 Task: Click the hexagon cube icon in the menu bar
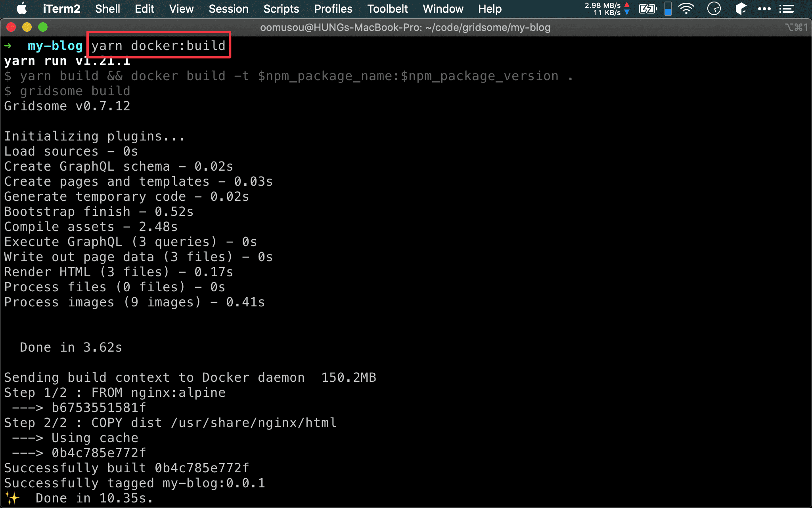(741, 9)
